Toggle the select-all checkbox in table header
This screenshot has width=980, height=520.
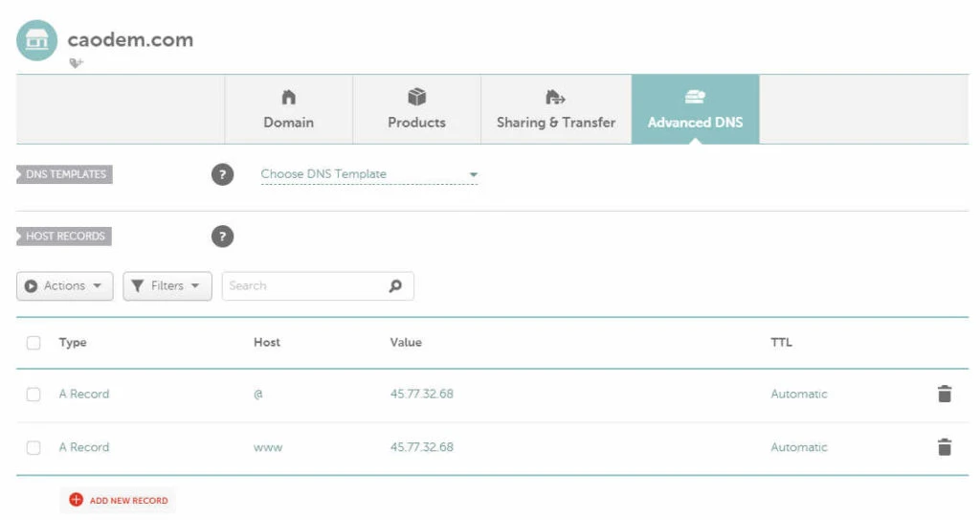(33, 343)
